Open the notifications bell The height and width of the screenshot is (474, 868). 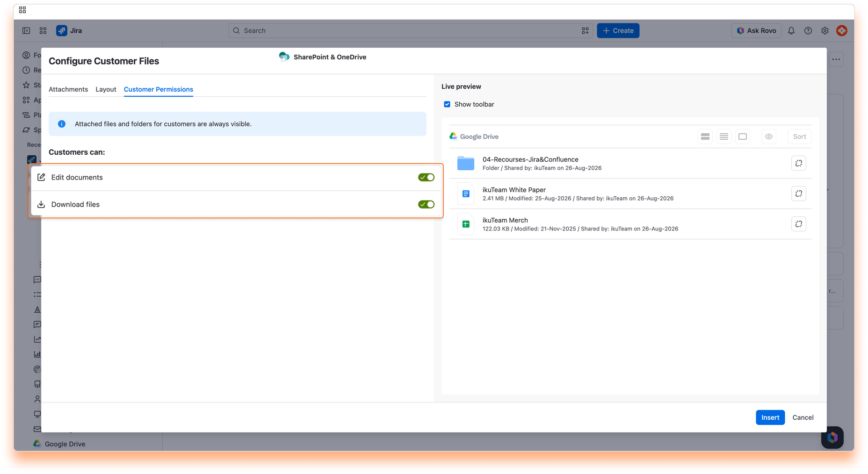[x=791, y=30]
